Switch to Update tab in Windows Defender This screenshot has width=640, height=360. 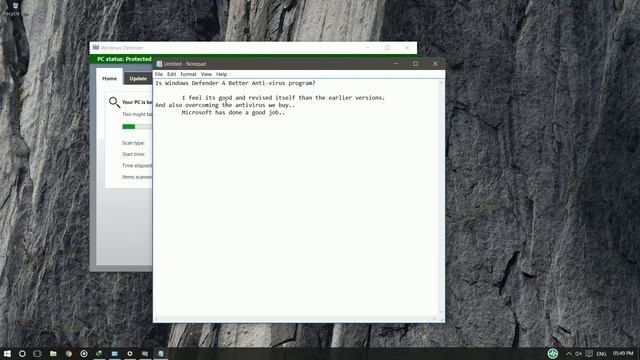138,78
